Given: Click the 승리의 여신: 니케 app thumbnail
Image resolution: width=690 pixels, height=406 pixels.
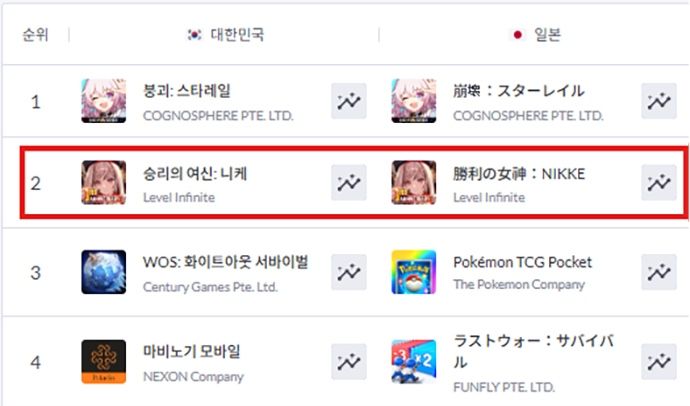Looking at the screenshot, I should [x=104, y=183].
